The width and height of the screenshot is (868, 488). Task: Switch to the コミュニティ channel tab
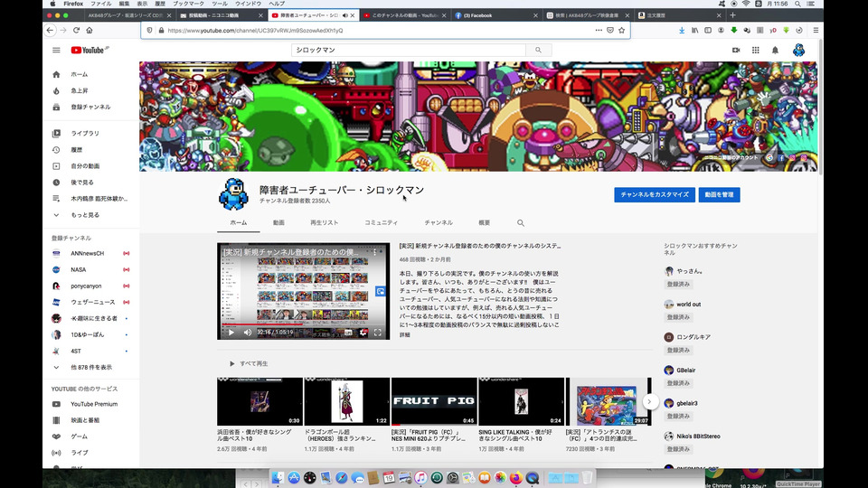(381, 222)
